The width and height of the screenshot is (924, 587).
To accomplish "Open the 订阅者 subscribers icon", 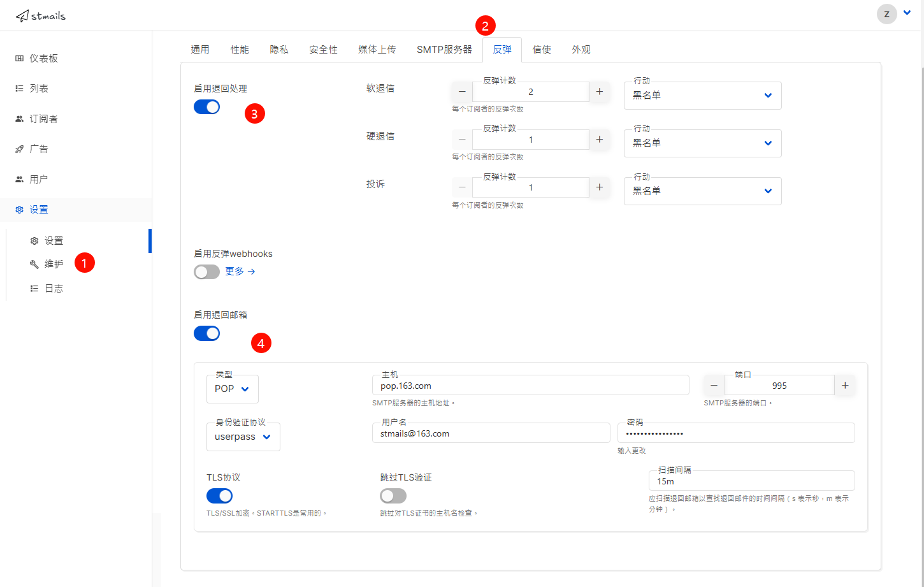I will coord(18,118).
